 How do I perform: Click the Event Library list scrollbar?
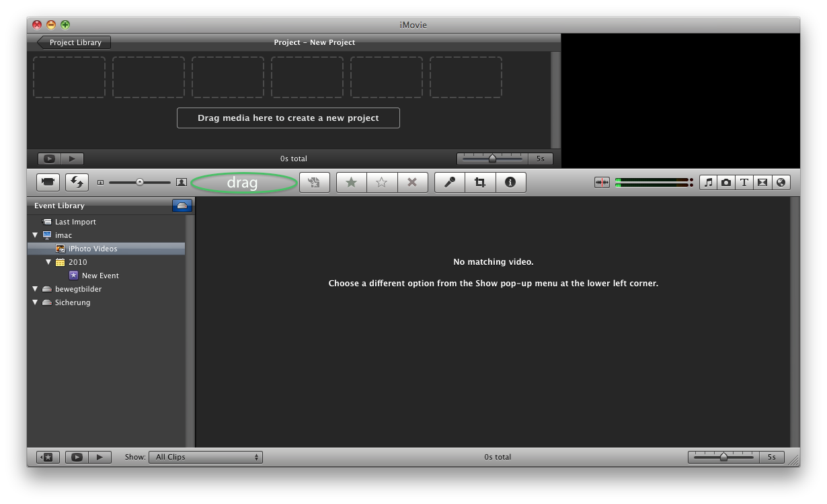tap(190, 331)
